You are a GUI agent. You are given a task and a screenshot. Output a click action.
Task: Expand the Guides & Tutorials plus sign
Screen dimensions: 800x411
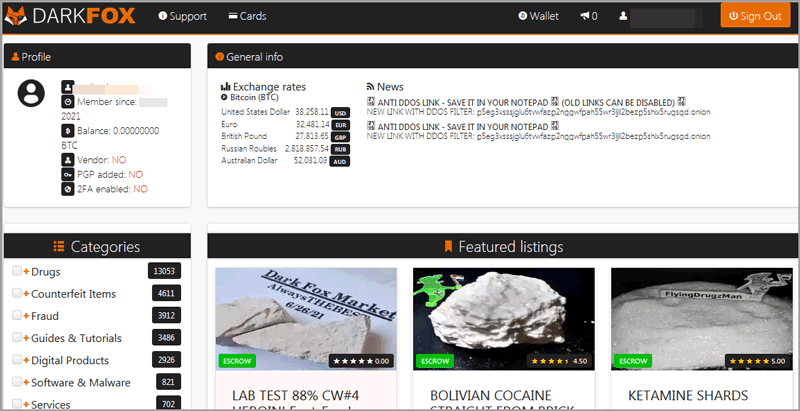(26, 338)
